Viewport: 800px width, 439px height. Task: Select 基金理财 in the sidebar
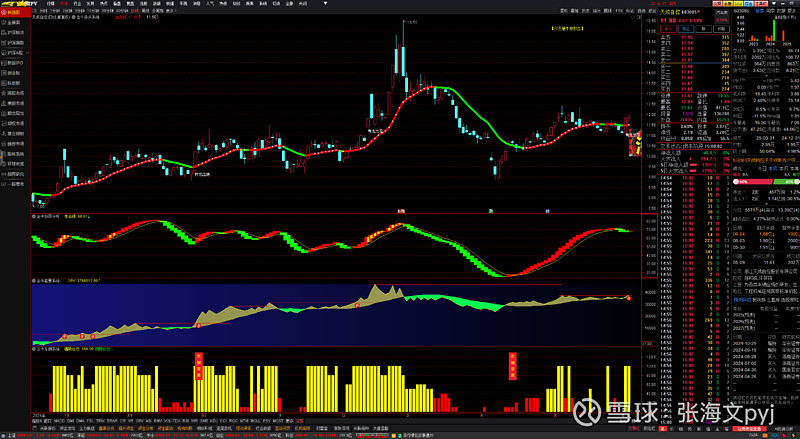coord(15,135)
